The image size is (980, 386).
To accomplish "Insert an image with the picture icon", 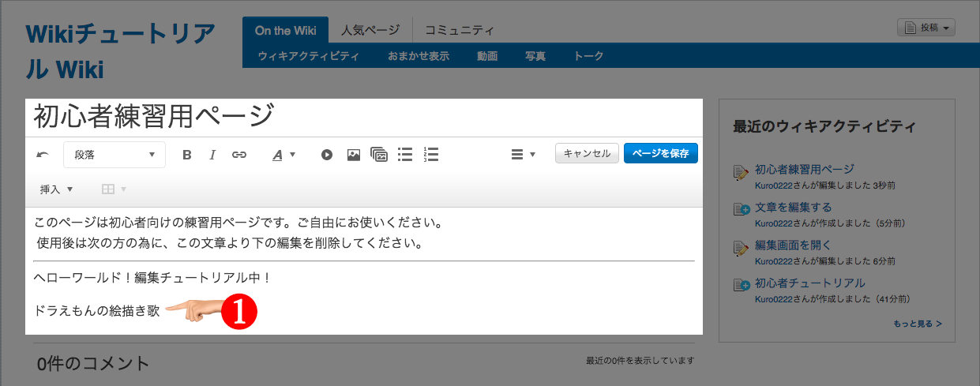I will tap(354, 155).
